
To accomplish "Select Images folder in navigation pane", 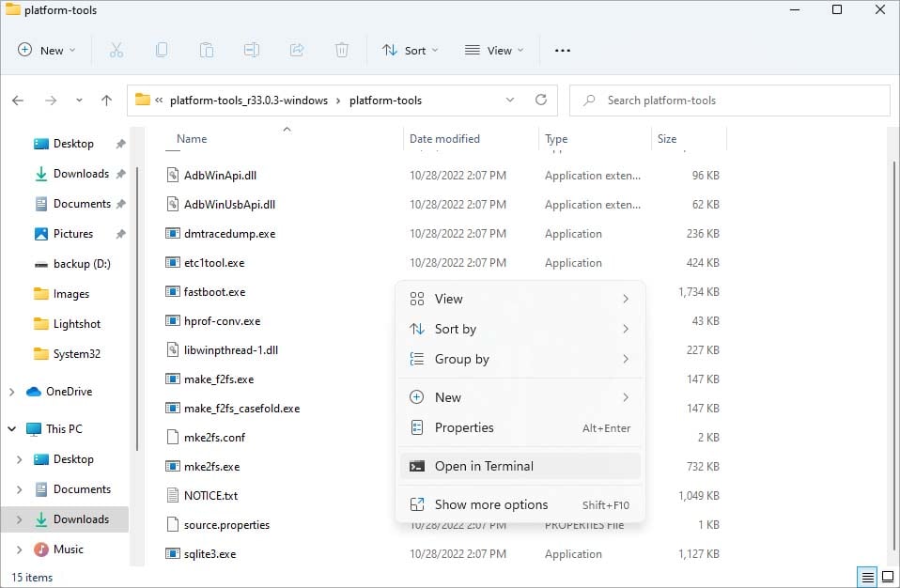I will (x=61, y=294).
